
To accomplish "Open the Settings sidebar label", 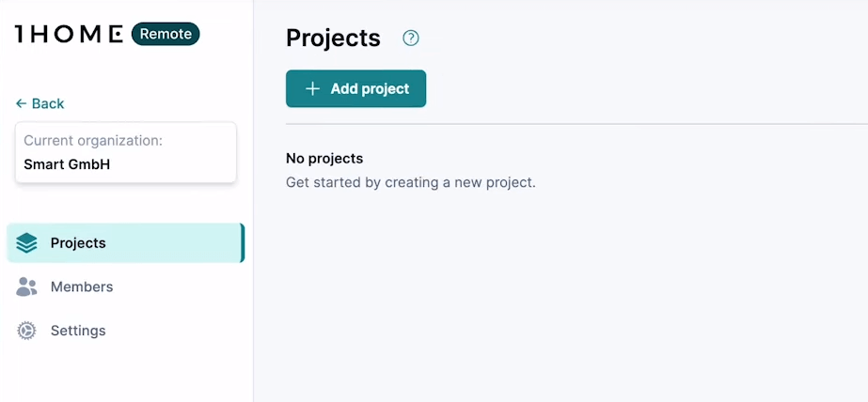I will pyautogui.click(x=78, y=331).
